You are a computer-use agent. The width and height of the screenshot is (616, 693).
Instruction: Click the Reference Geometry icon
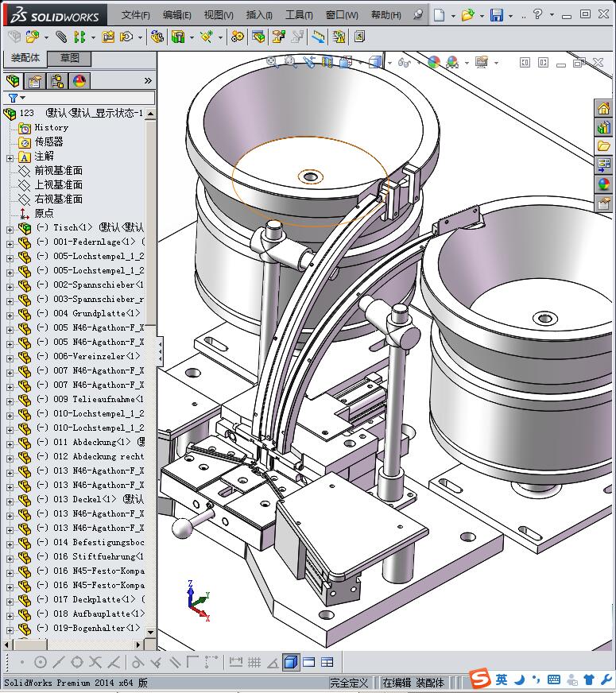pyautogui.click(x=207, y=37)
